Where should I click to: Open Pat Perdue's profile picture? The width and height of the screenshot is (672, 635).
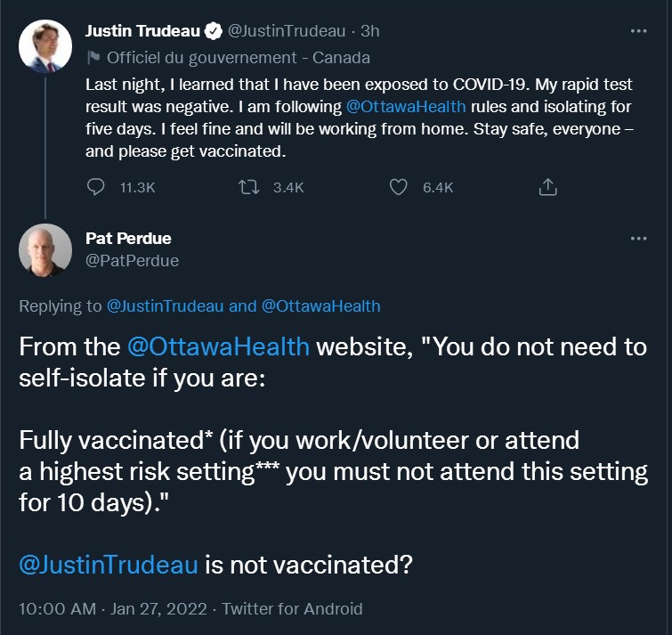45,249
